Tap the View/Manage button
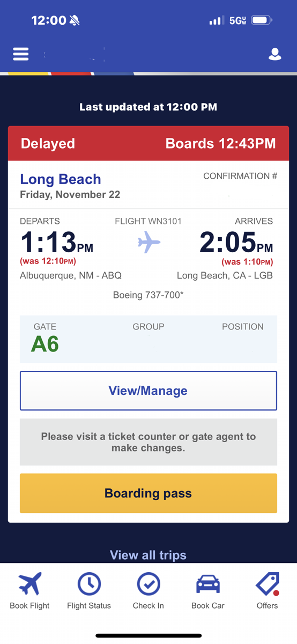This screenshot has height=644, width=297. click(x=148, y=391)
